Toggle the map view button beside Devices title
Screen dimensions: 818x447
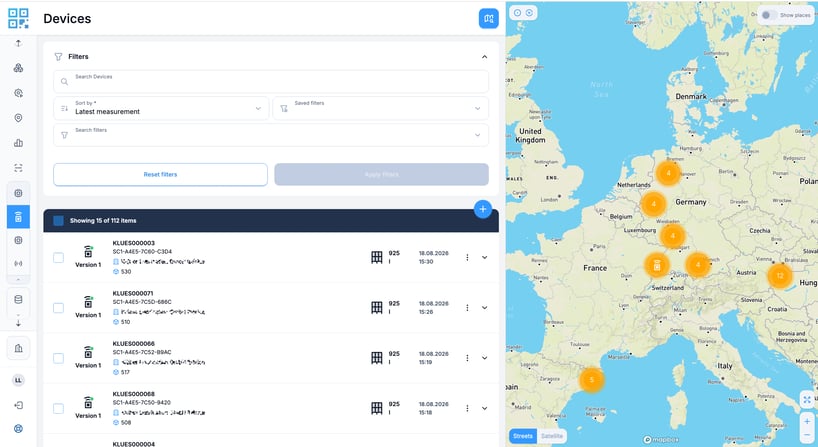[x=488, y=19]
